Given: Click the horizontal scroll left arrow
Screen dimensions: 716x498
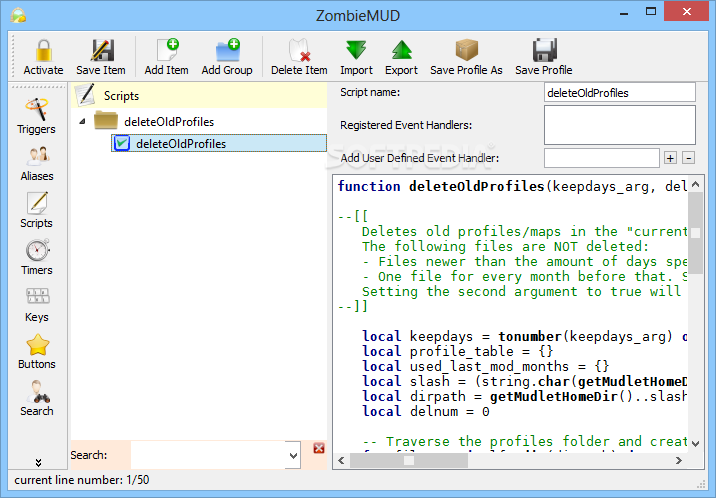Looking at the screenshot, I should (x=341, y=460).
